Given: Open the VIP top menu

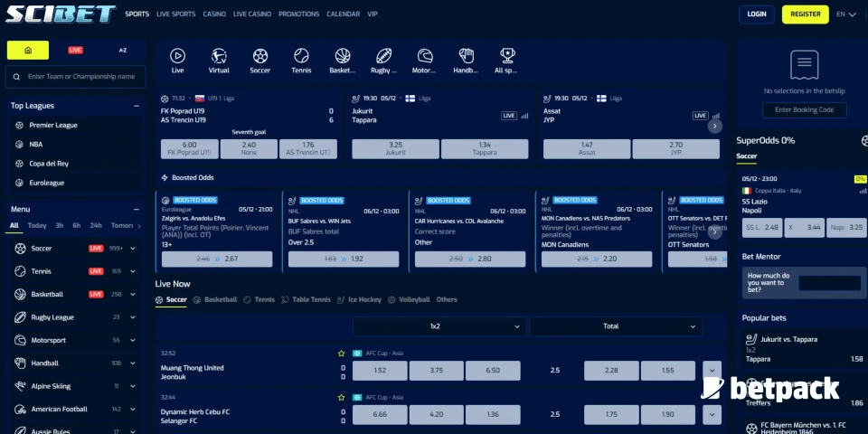Looking at the screenshot, I should pyautogui.click(x=373, y=14).
